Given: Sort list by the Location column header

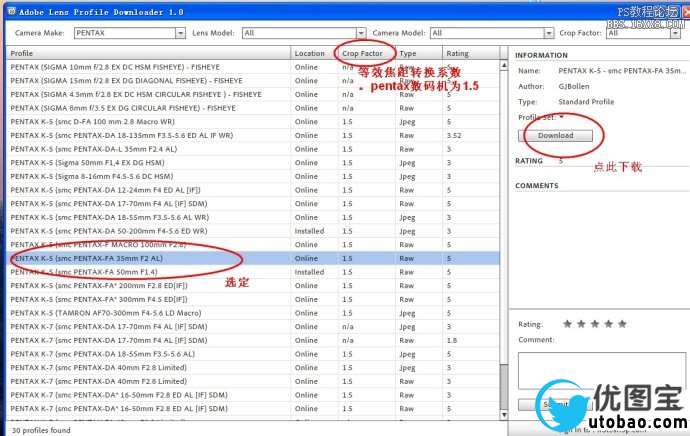Looking at the screenshot, I should (x=314, y=53).
